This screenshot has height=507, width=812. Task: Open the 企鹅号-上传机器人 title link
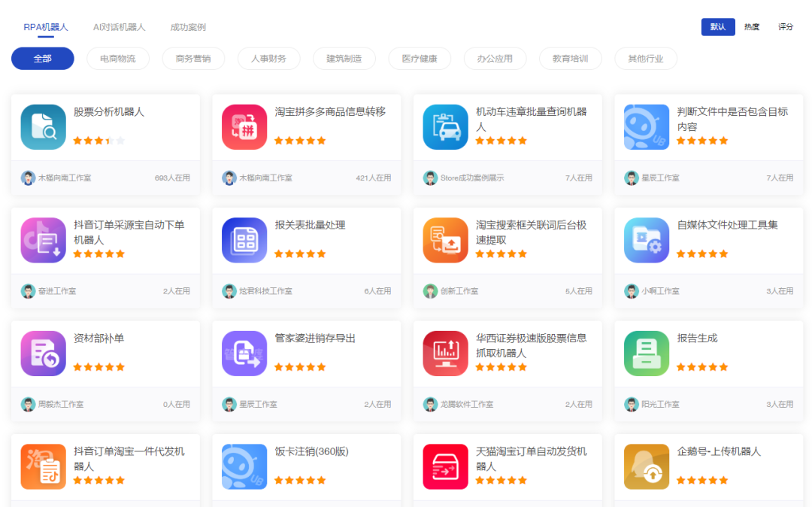point(719,451)
